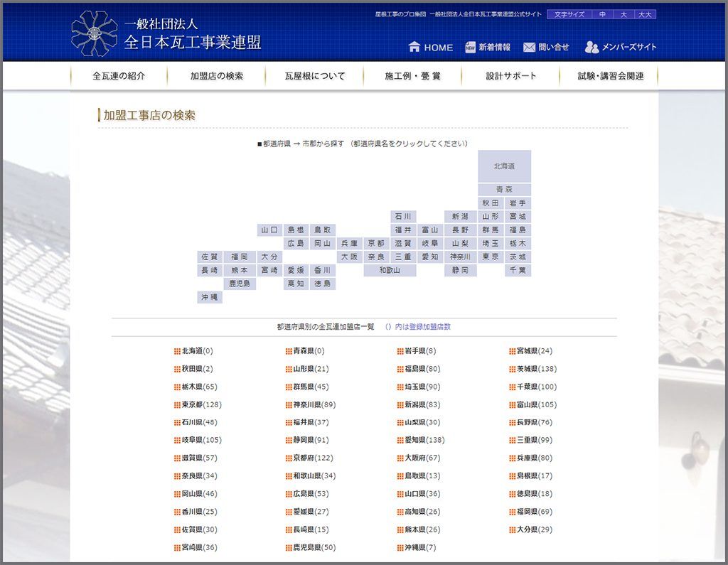728x565 pixels.
Task: Select 北海道 on the map
Action: (x=504, y=166)
